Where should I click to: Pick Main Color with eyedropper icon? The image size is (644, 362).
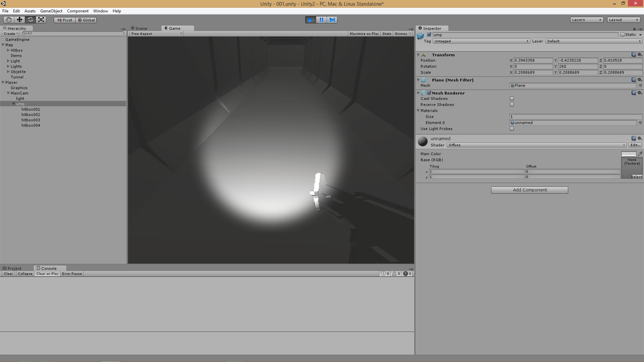click(640, 154)
